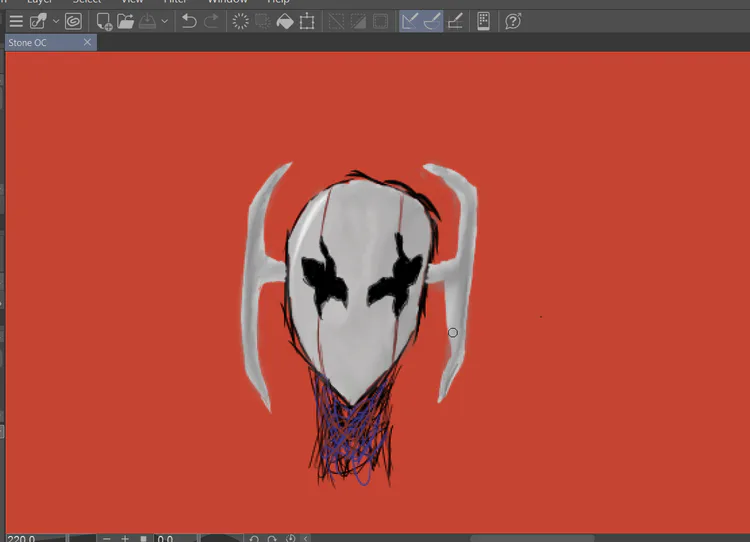Open a file using folder icon
750x542 pixels.
(x=125, y=21)
